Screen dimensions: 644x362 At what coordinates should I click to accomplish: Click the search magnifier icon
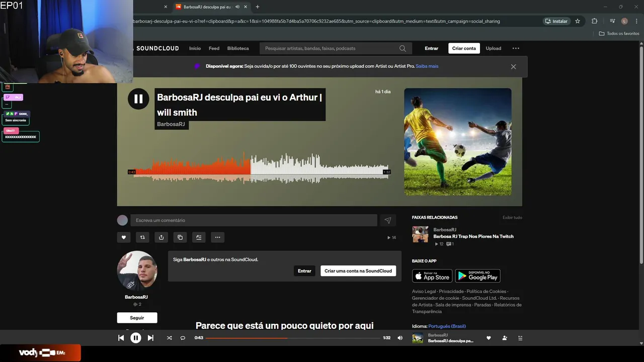pyautogui.click(x=403, y=48)
